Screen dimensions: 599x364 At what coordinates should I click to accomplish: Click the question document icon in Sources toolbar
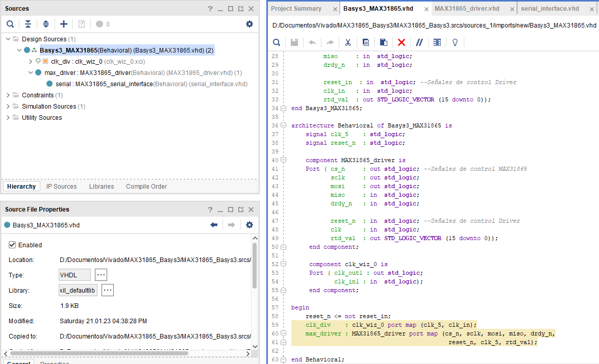pyautogui.click(x=81, y=24)
